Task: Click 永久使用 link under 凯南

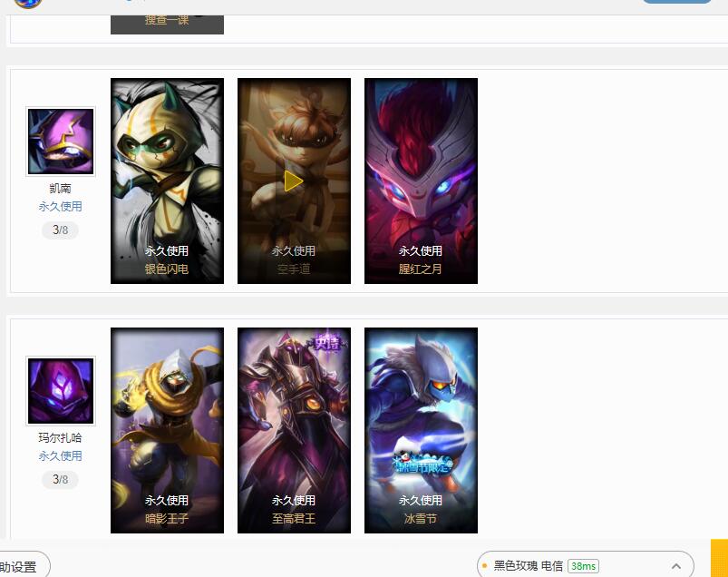Action: [x=61, y=207]
